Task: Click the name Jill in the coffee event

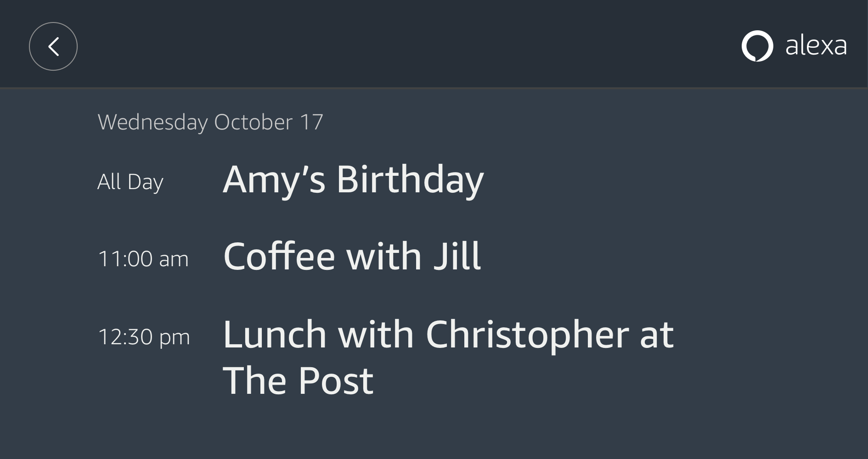Action: pyautogui.click(x=457, y=257)
